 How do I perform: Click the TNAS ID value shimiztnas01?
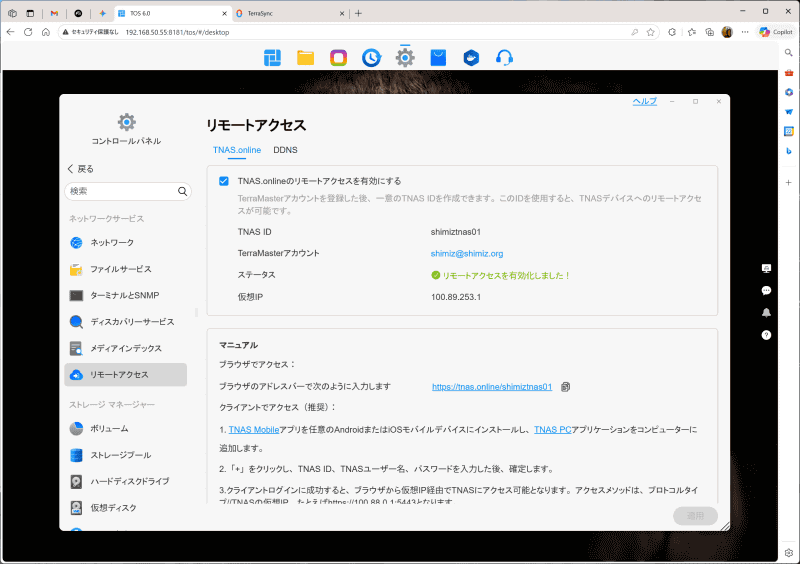click(456, 232)
